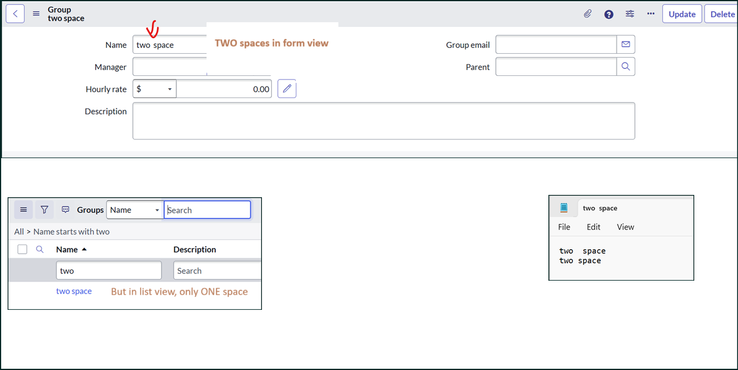This screenshot has width=738, height=370.
Task: Open the Notepad Edit menu
Action: coord(594,227)
